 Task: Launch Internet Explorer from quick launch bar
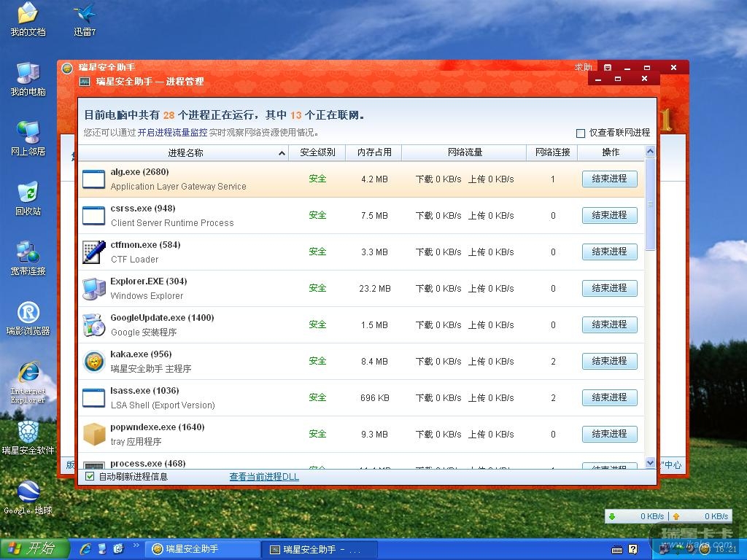tap(85, 548)
